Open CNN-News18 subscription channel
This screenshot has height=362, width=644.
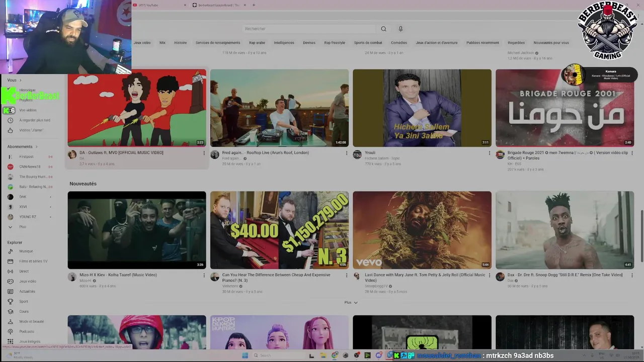coord(30,166)
